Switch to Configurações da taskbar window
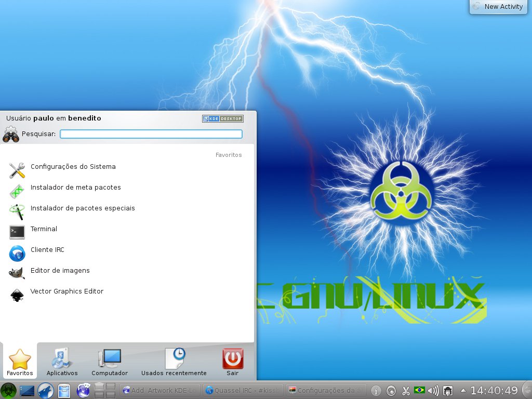The image size is (532, 399). [326, 391]
